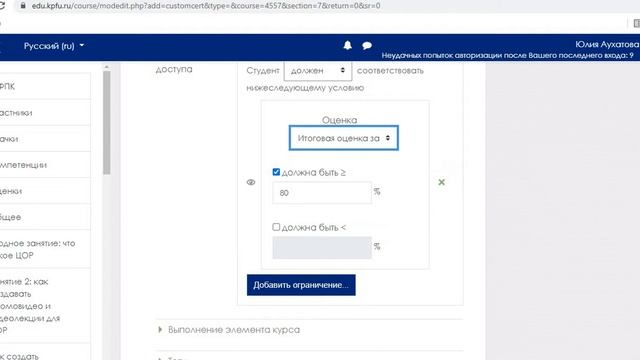Click the minimum grade field containing 80
This screenshot has height=360, width=640.
click(322, 193)
